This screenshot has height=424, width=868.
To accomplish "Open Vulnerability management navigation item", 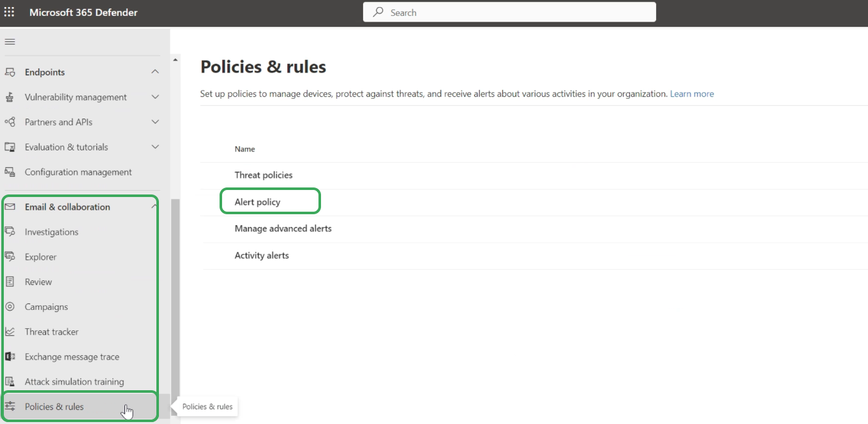I will [76, 97].
